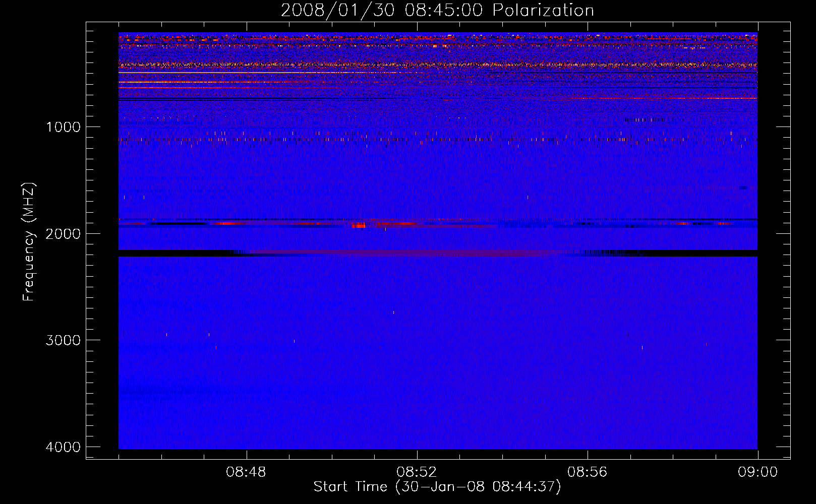Click the 09:00 time tick label
The image size is (816, 504).
(x=757, y=472)
